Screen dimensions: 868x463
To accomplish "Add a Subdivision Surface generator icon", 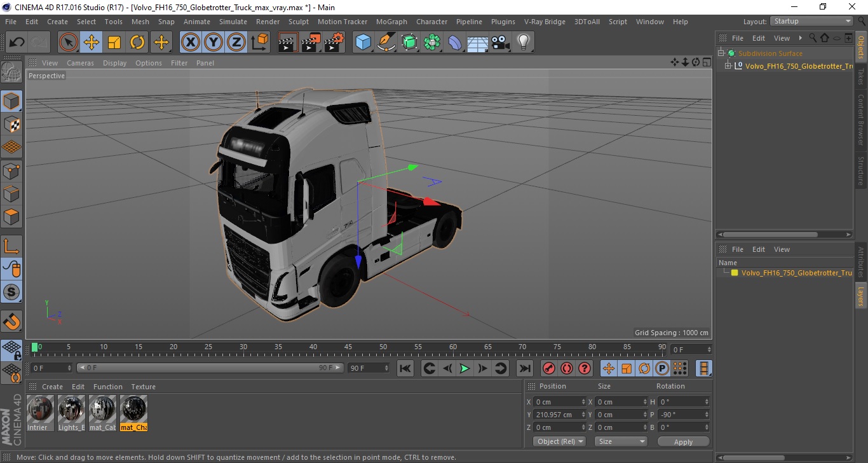I will (410, 43).
